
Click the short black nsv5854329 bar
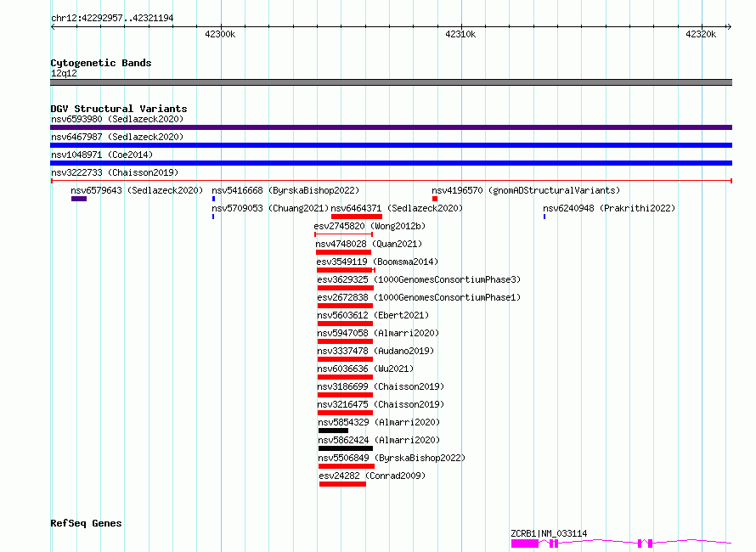coord(333,431)
